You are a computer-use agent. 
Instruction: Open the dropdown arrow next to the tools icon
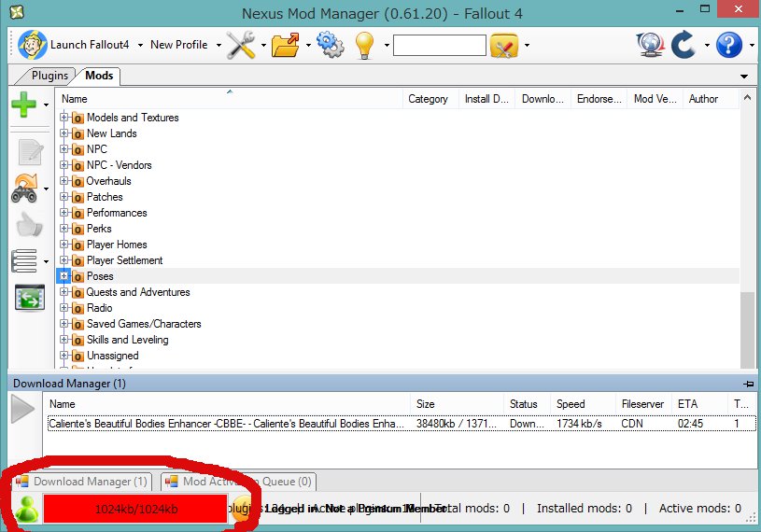coord(263,45)
